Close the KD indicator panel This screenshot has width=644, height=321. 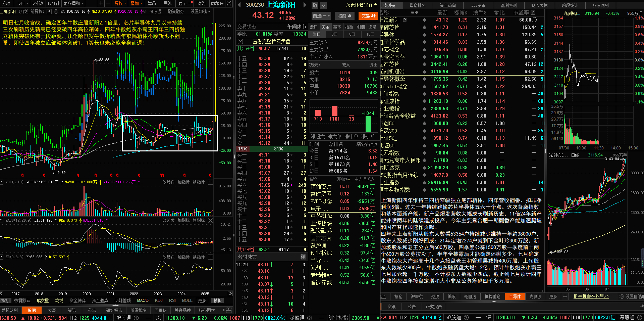210,257
